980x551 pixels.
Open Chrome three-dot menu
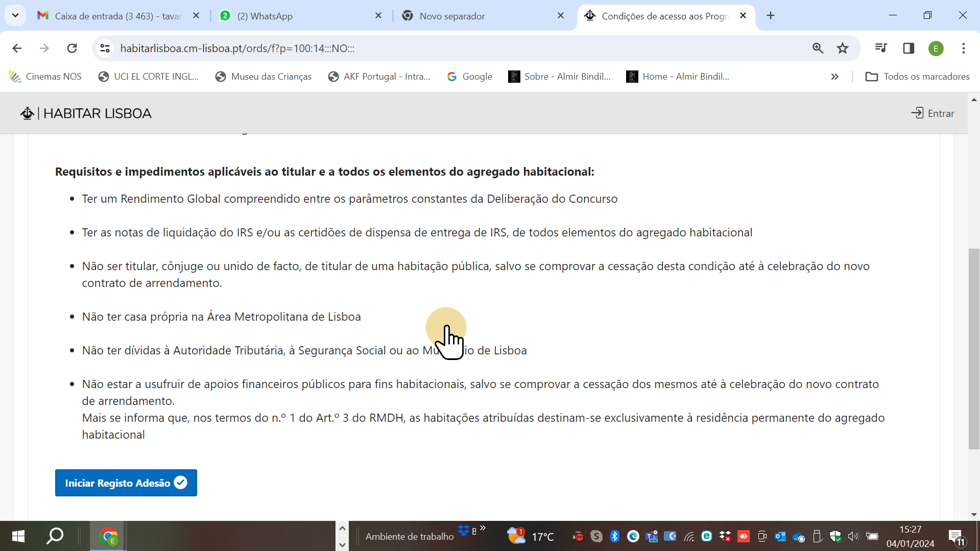pos(963,49)
